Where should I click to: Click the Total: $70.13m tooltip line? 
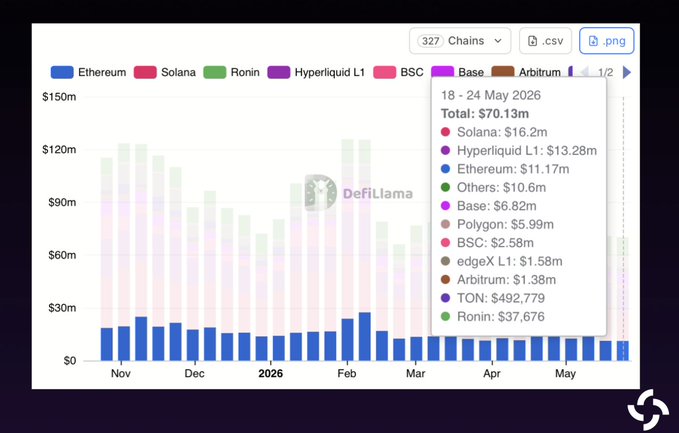point(485,114)
